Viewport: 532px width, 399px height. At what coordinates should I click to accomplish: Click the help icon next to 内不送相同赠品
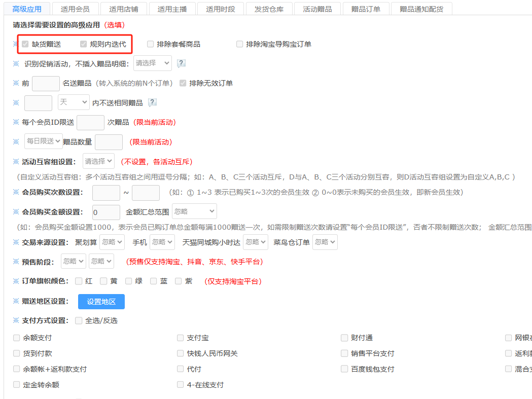[x=152, y=102]
